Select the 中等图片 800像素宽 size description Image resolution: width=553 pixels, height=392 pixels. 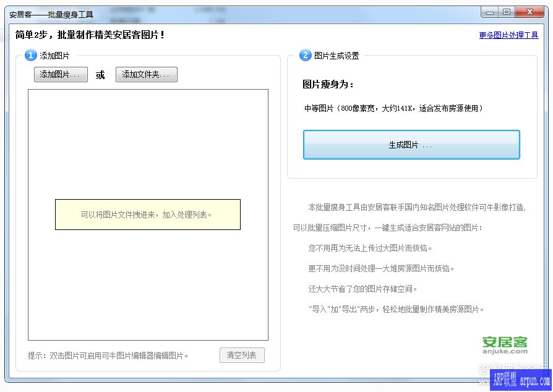pyautogui.click(x=393, y=108)
